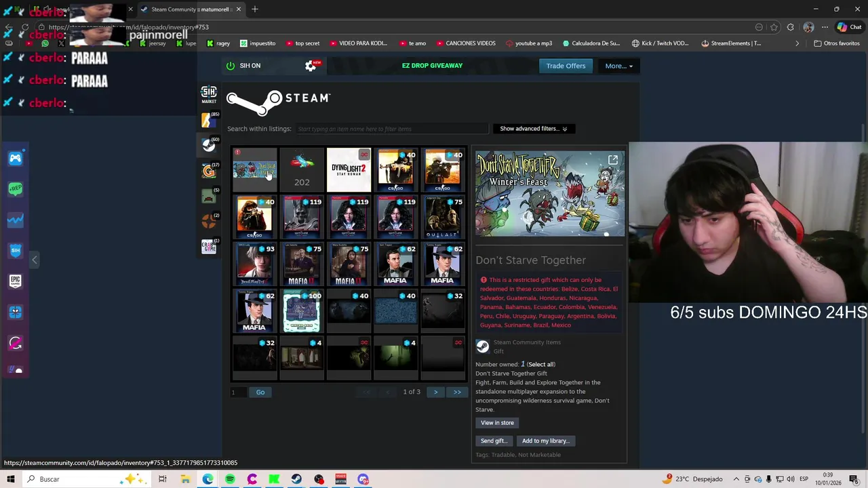Viewport: 868px width, 488px height.
Task: Open the Don't Starve image popout icon
Action: [613, 161]
